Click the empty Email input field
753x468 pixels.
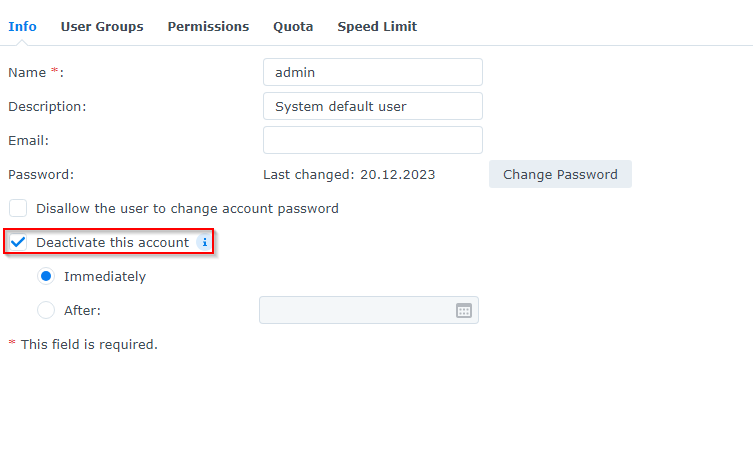[x=373, y=140]
